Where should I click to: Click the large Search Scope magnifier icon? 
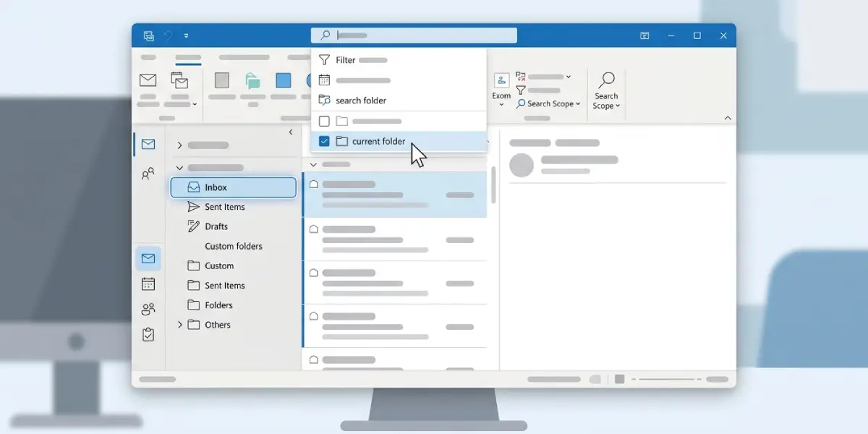pos(606,80)
